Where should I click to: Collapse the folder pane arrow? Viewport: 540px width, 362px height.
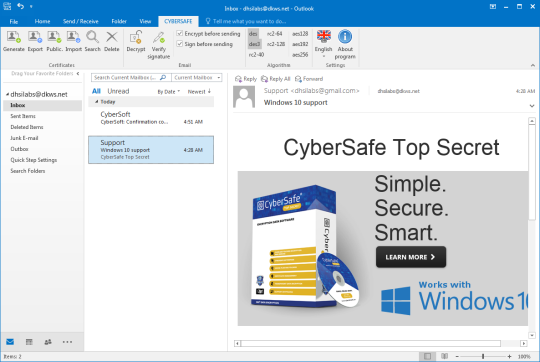click(x=78, y=73)
